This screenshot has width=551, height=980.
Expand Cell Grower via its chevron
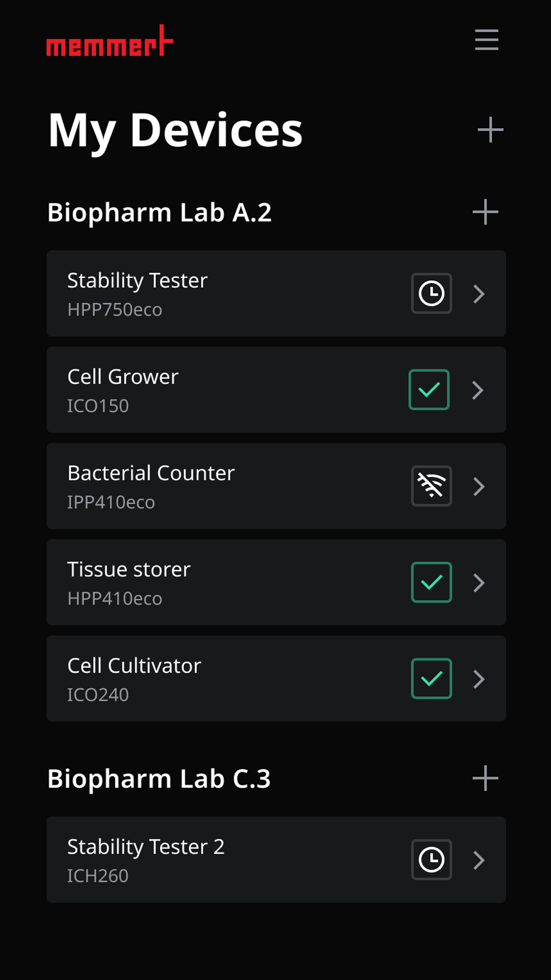pyautogui.click(x=478, y=390)
